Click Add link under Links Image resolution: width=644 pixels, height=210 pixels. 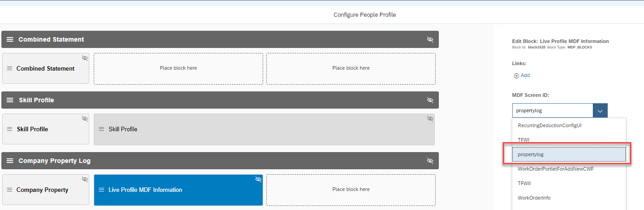(x=525, y=76)
